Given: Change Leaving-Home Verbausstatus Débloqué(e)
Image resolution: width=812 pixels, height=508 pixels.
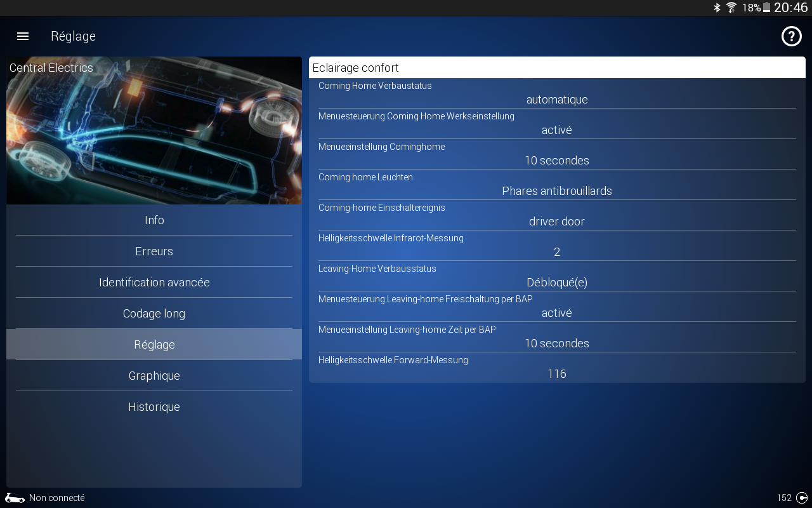Looking at the screenshot, I should [557, 276].
